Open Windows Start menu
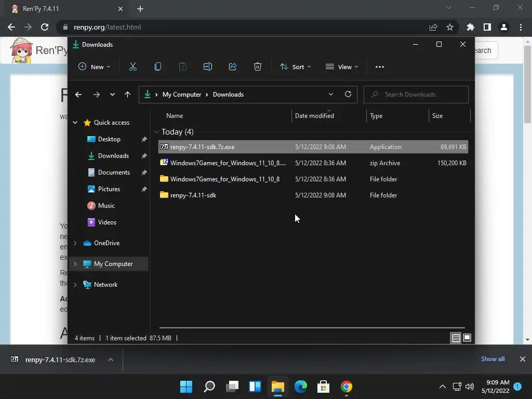 [187, 387]
